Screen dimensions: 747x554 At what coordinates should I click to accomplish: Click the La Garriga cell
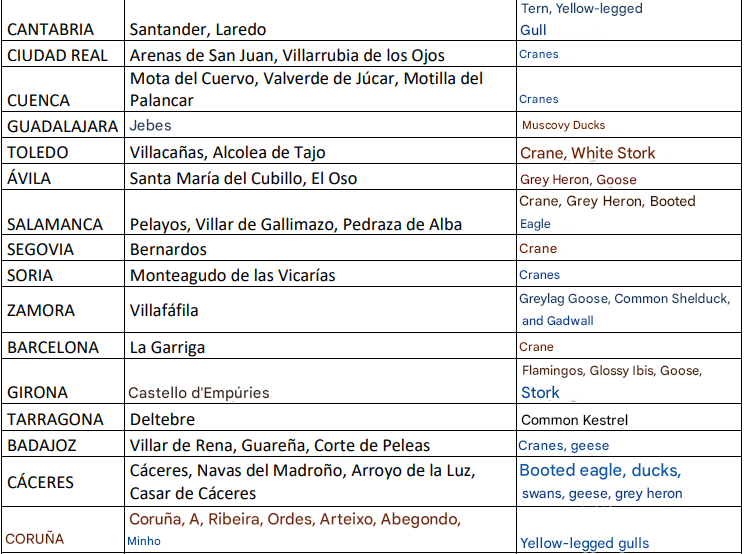pos(167,348)
